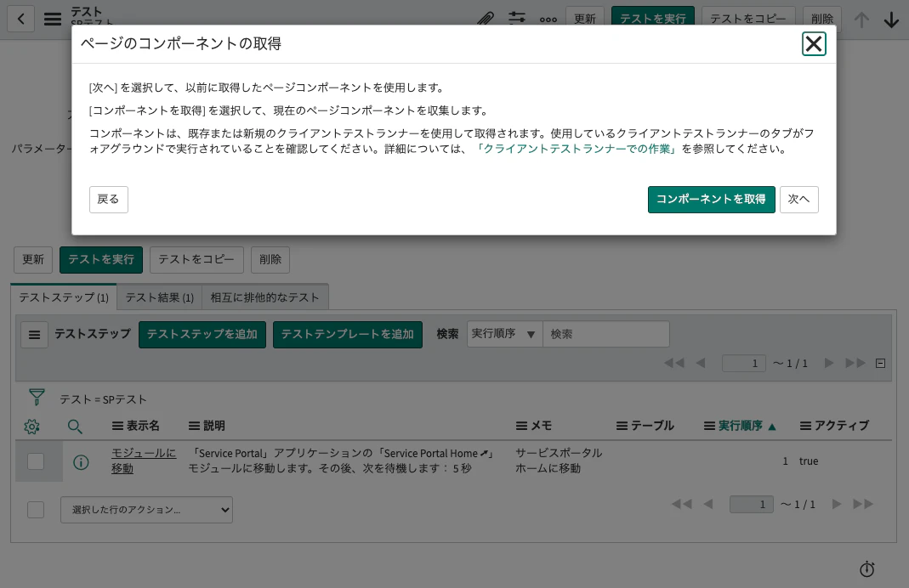This screenshot has height=588, width=909.
Task: Click the lower テストをコピー button above tabs
Action: click(196, 259)
